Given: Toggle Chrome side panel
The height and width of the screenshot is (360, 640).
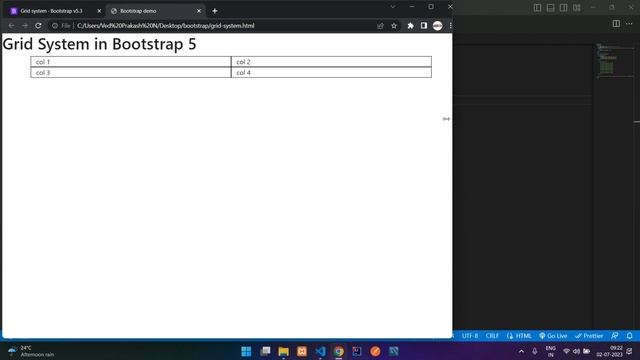Looking at the screenshot, I should pyautogui.click(x=424, y=25).
